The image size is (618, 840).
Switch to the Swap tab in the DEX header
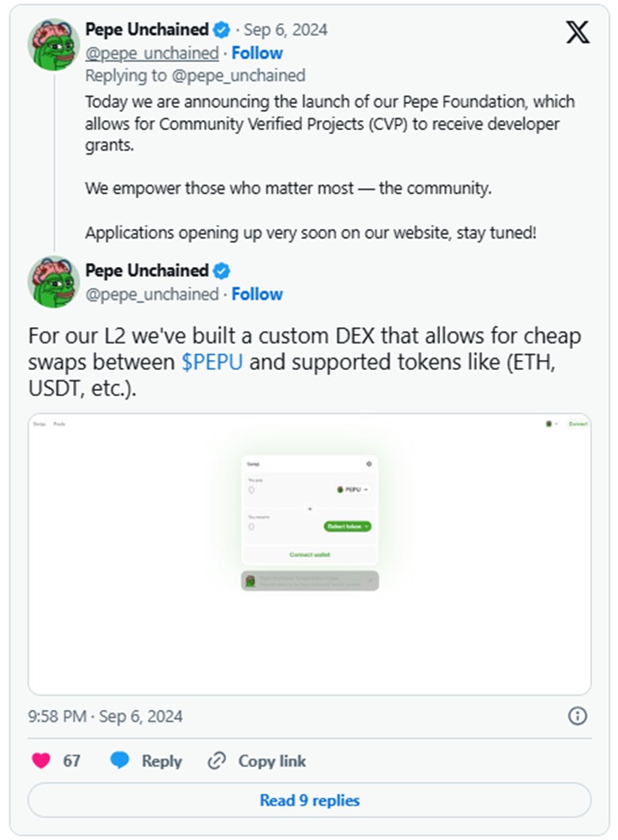pyautogui.click(x=39, y=424)
